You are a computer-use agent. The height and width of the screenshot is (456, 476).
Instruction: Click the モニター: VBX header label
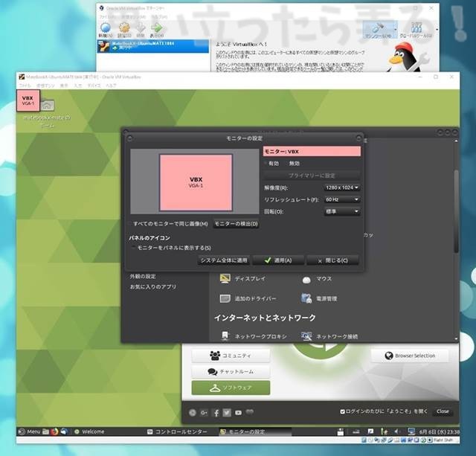[x=312, y=151]
